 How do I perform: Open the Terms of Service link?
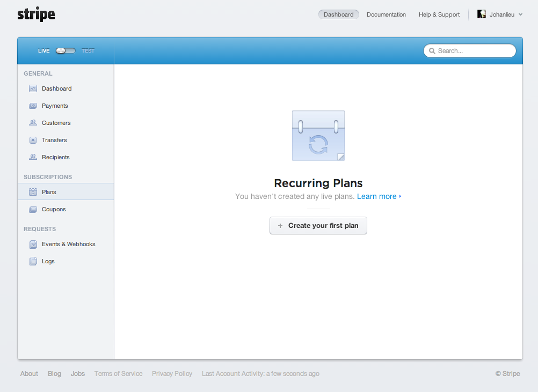point(118,373)
